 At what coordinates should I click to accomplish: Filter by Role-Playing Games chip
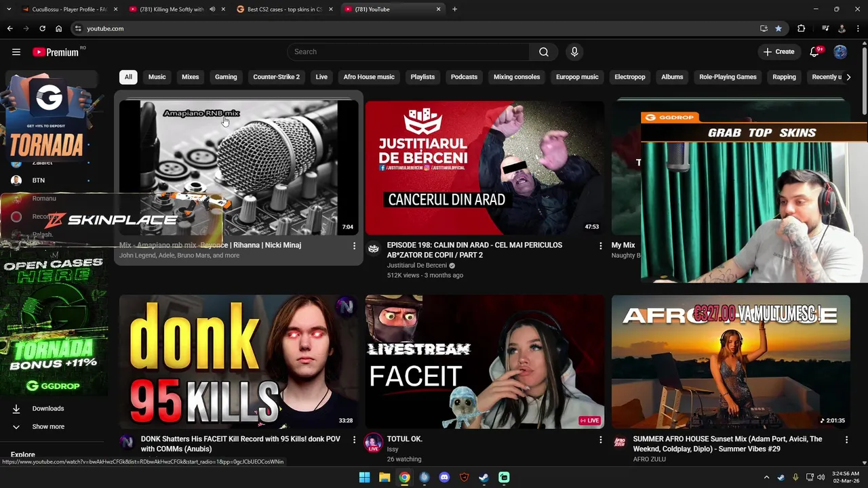(x=728, y=77)
